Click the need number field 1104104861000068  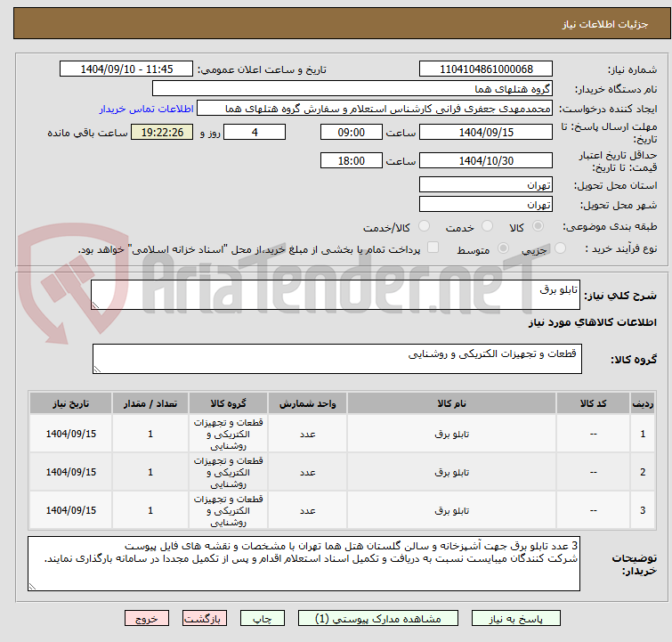tap(486, 69)
